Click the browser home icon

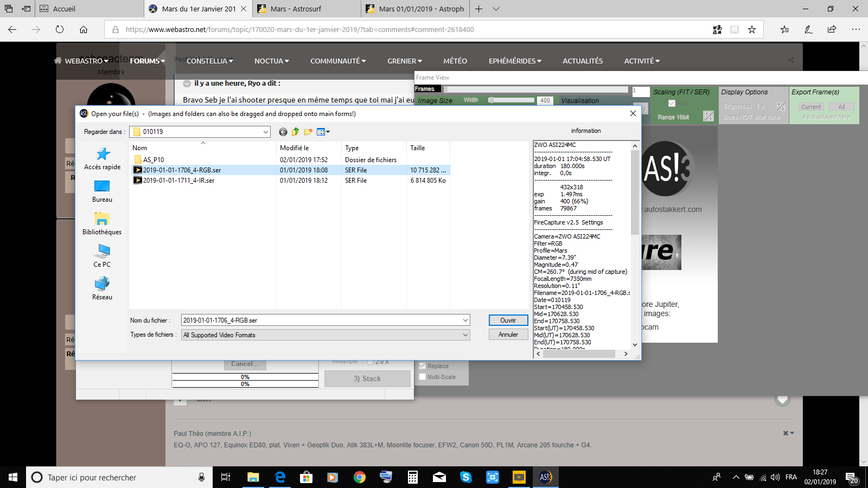pyautogui.click(x=84, y=29)
